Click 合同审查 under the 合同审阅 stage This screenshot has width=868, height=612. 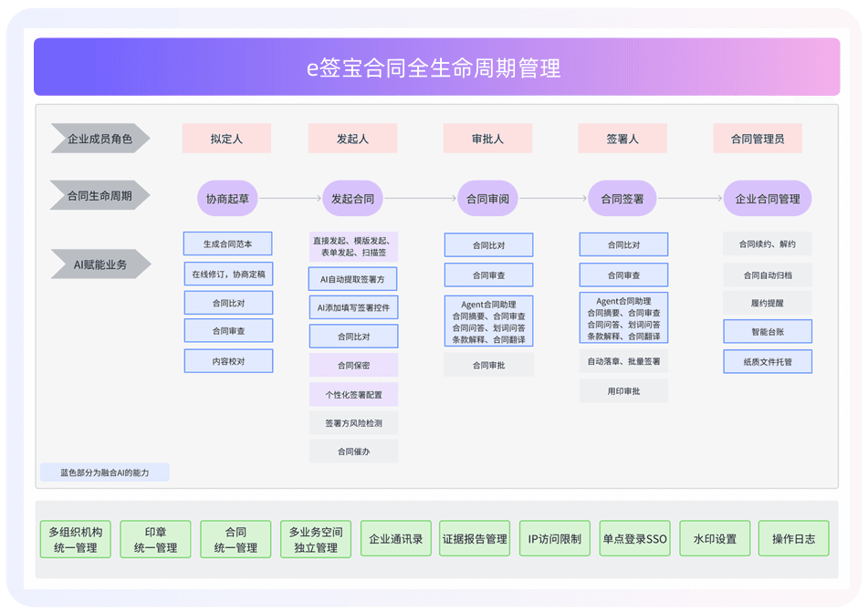(489, 275)
